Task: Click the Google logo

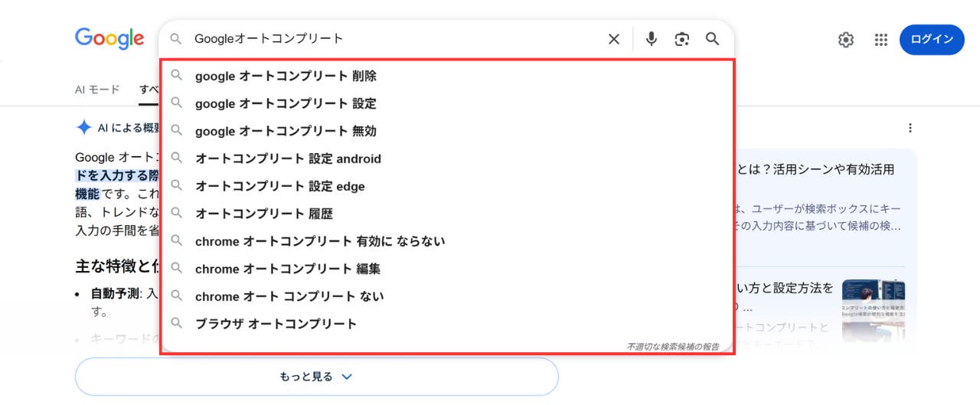Action: coord(109,39)
